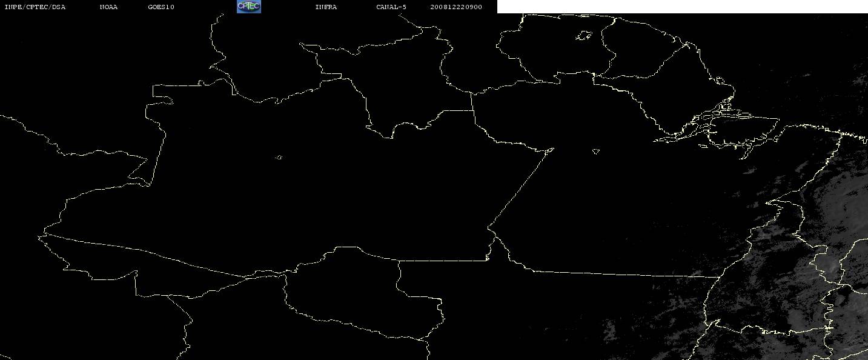Viewport: 868px width, 360px height.
Task: Select the INPE/CPTEC/DSA header text
Action: (35, 7)
